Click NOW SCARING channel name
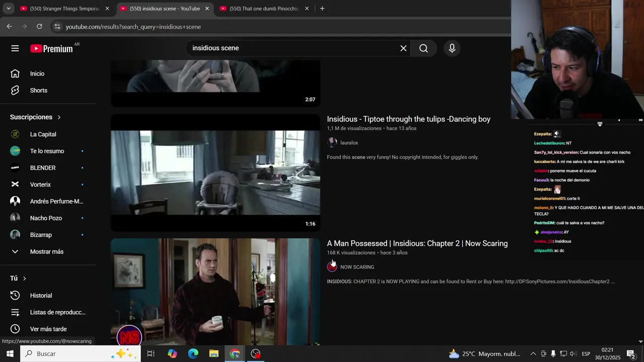This screenshot has height=362, width=644. [x=357, y=267]
